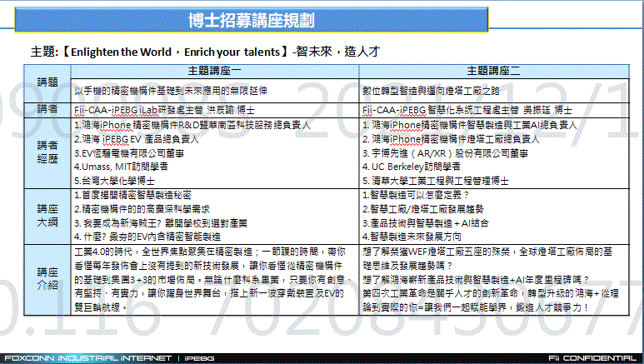Select the row label 講座介紹
Image resolution: width=644 pixels, height=364 pixels.
click(47, 278)
